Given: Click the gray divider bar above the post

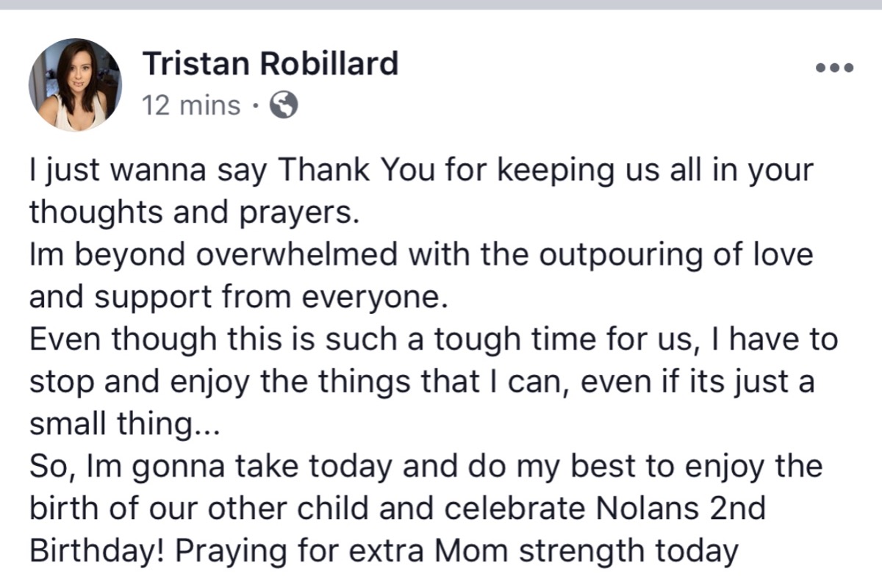Looking at the screenshot, I should [x=441, y=6].
